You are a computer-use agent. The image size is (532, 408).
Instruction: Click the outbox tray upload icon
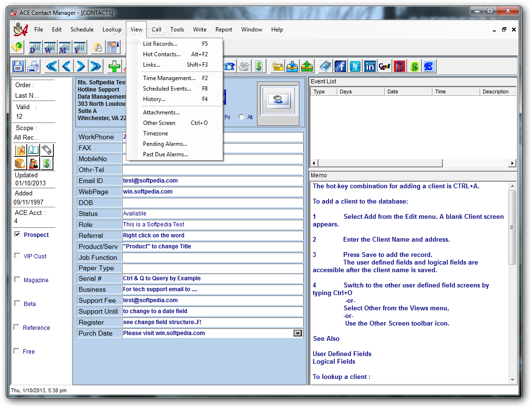tap(307, 66)
